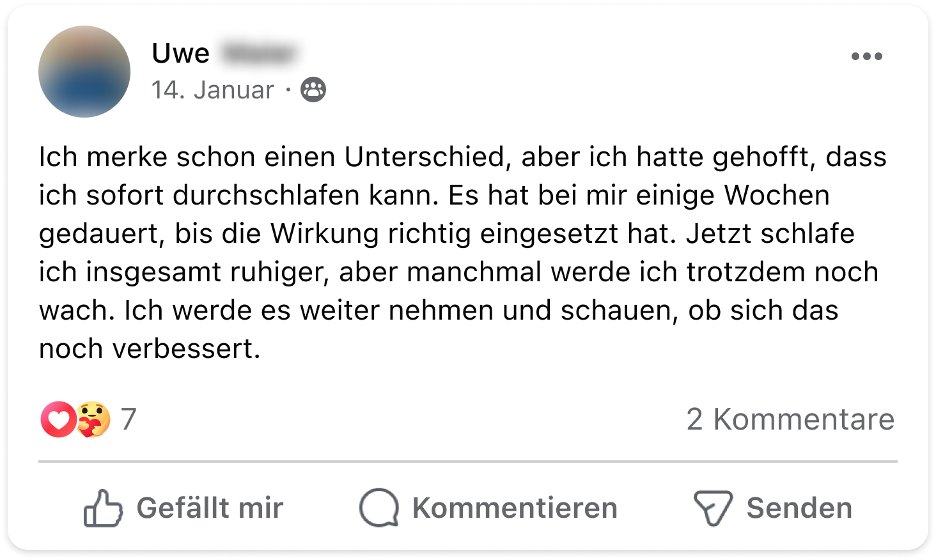Show the "2 Kommentare" comments

790,419
